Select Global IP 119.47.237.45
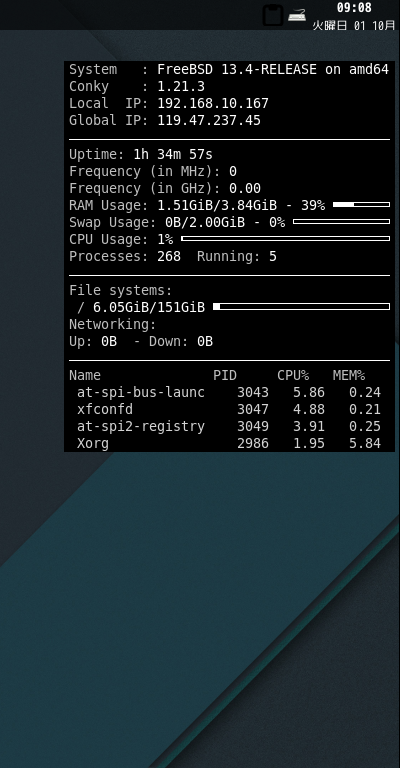The image size is (400, 768). (x=165, y=120)
